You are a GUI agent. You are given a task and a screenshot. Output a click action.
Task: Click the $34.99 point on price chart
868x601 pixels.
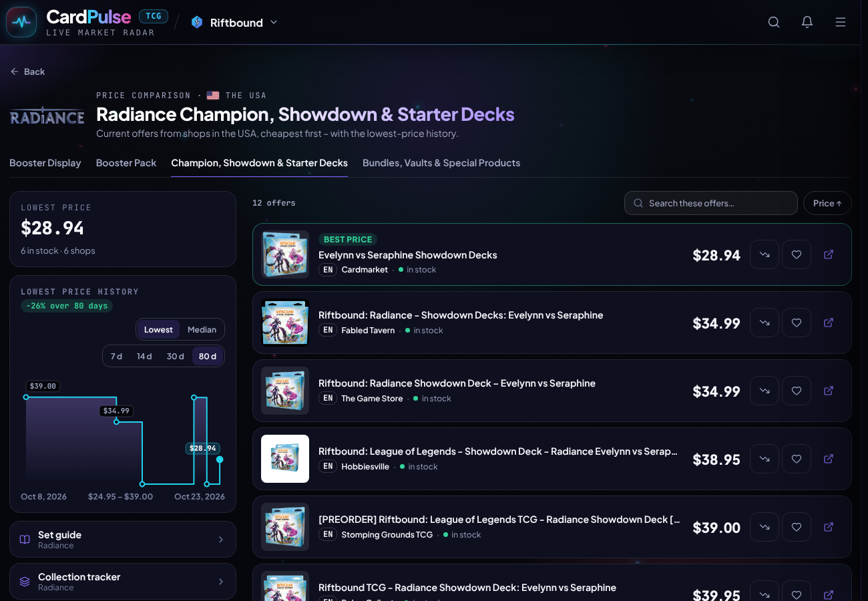click(x=117, y=421)
